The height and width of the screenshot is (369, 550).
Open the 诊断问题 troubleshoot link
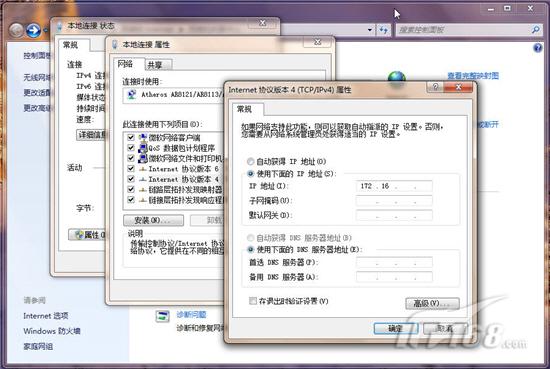[x=191, y=315]
